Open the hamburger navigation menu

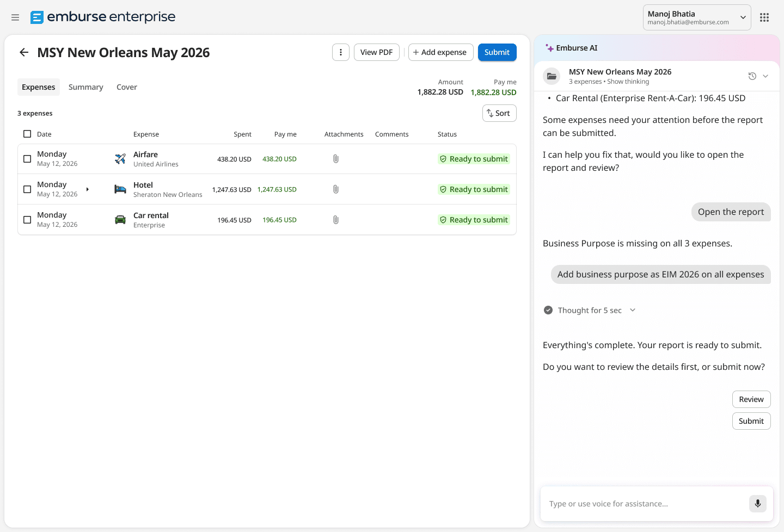(x=15, y=17)
